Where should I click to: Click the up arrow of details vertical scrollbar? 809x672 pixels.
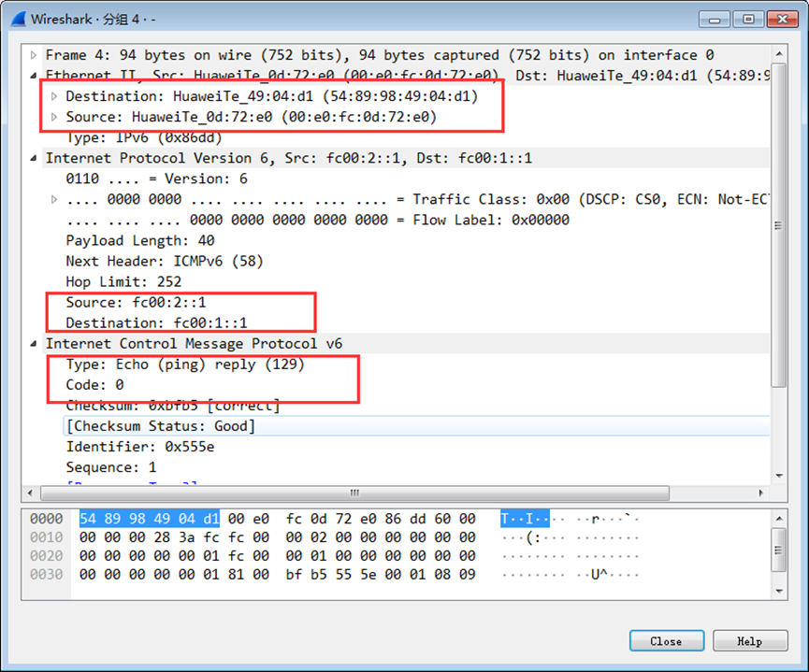(779, 53)
